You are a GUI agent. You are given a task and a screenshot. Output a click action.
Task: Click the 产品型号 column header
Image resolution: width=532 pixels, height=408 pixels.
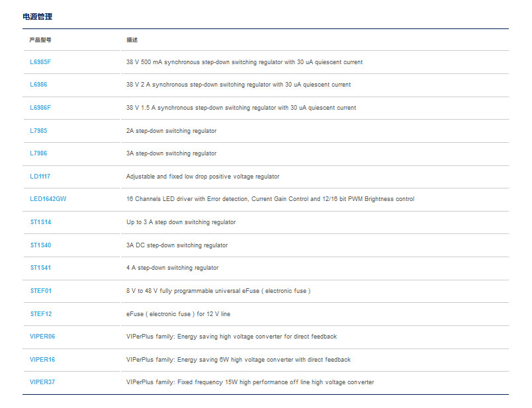(x=40, y=40)
